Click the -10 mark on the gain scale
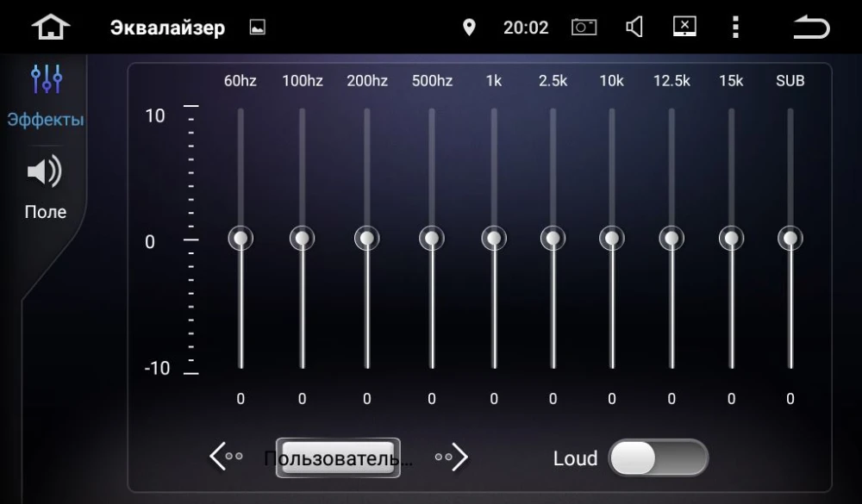862x504 pixels. pos(157,368)
